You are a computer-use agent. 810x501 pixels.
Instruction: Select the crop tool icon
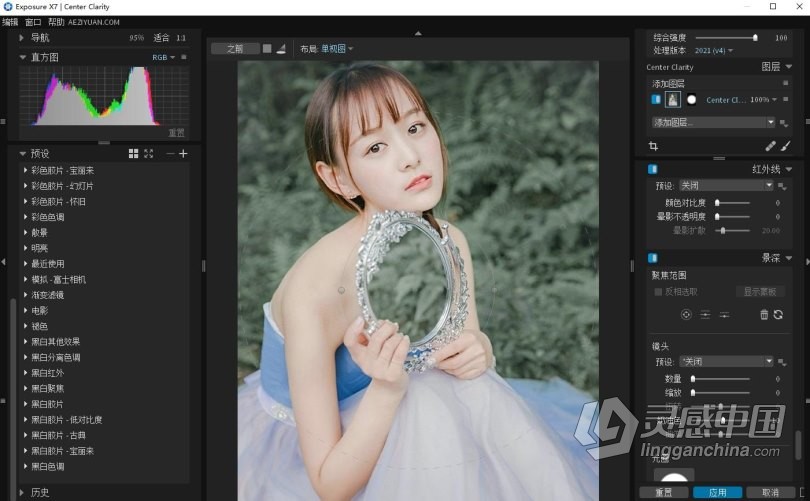click(x=653, y=146)
